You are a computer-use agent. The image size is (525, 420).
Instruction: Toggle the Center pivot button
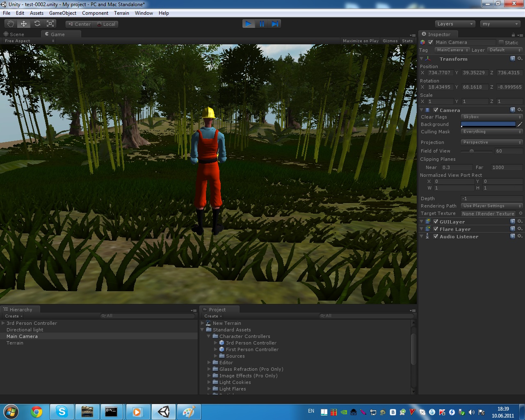[80, 24]
